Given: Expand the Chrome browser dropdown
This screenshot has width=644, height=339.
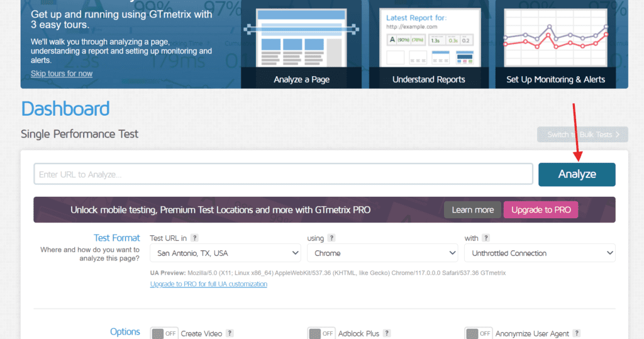Looking at the screenshot, I should pos(382,253).
